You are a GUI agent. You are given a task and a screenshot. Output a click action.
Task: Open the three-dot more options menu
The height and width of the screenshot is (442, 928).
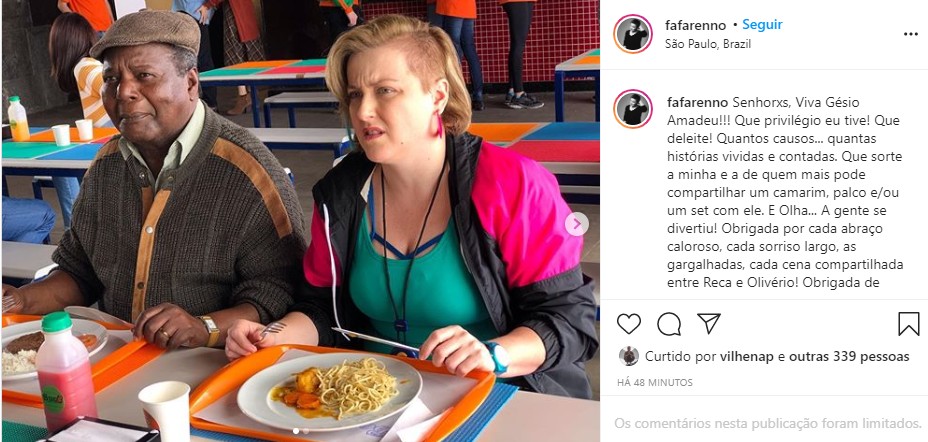click(x=911, y=34)
